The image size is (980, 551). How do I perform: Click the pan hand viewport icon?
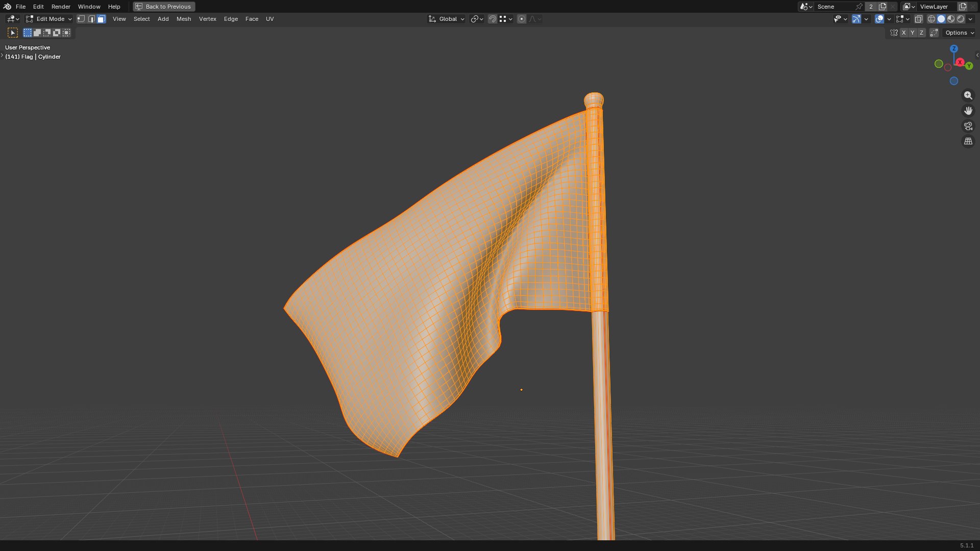[x=968, y=111]
